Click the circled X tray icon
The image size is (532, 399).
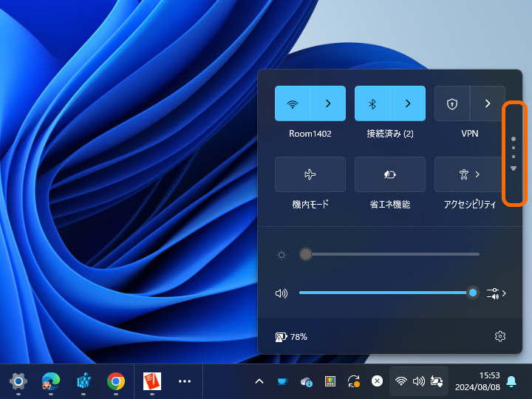pos(377,381)
